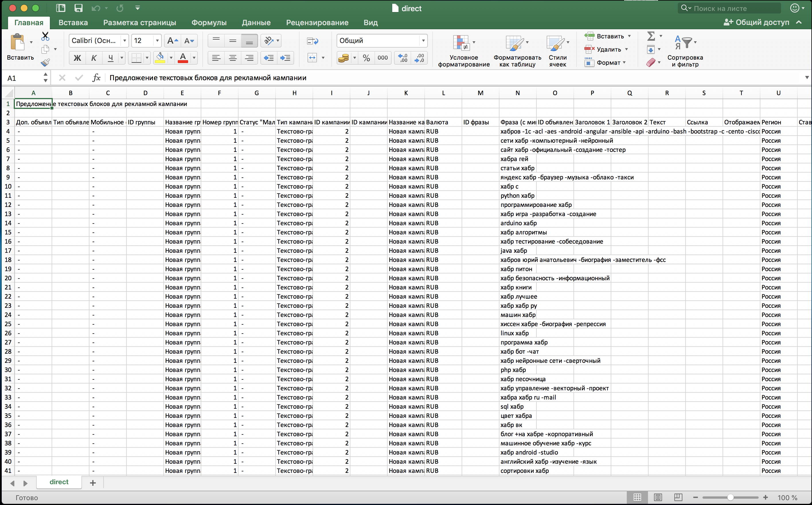
Task: Increase indent icon
Action: 285,58
